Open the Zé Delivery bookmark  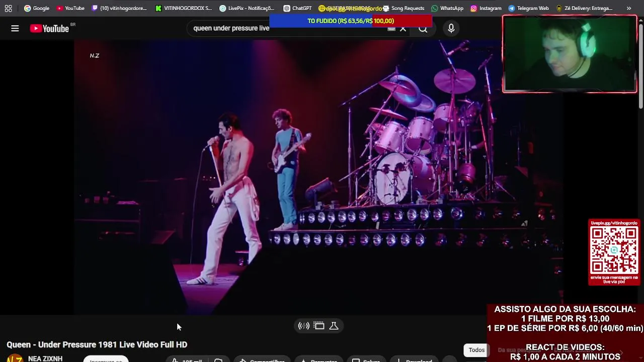584,8
